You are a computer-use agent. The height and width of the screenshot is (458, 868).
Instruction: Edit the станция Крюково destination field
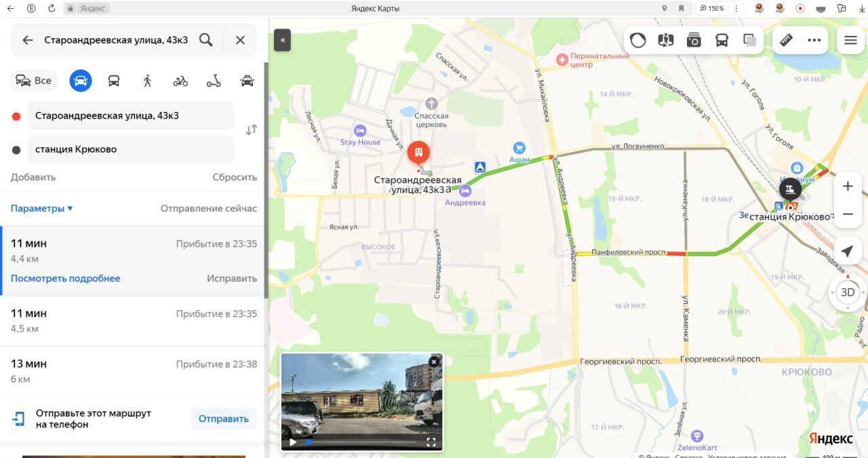[131, 149]
